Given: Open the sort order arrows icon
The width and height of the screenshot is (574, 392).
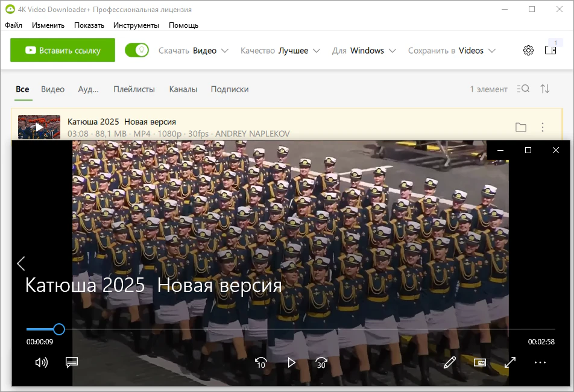Looking at the screenshot, I should [x=544, y=89].
